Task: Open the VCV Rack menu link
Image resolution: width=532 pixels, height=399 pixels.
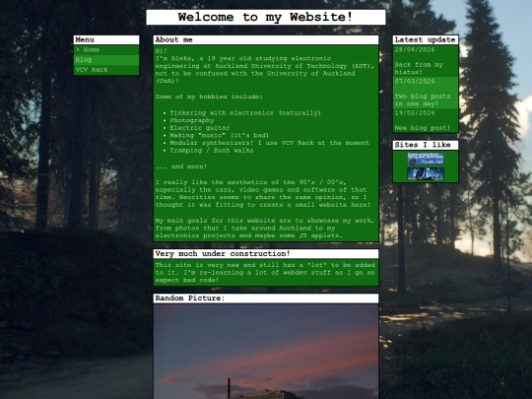Action: click(106, 70)
